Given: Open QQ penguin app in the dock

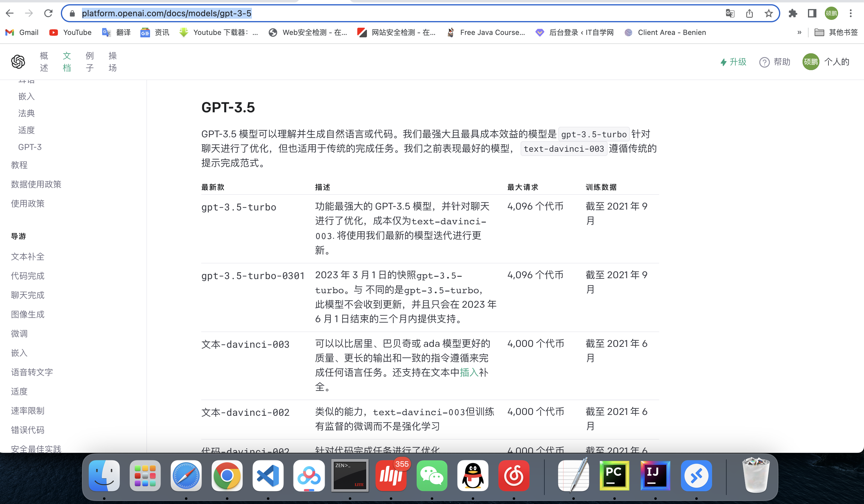Looking at the screenshot, I should click(473, 476).
